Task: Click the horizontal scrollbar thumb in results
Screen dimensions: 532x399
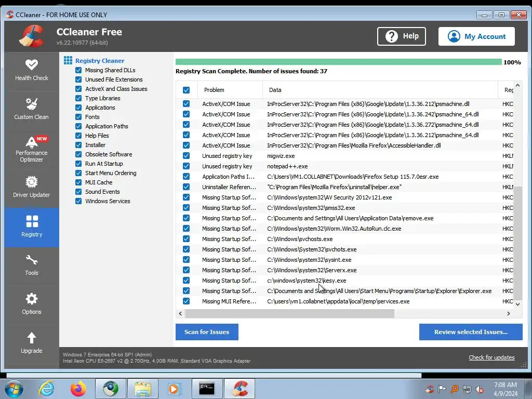Action: [x=290, y=313]
